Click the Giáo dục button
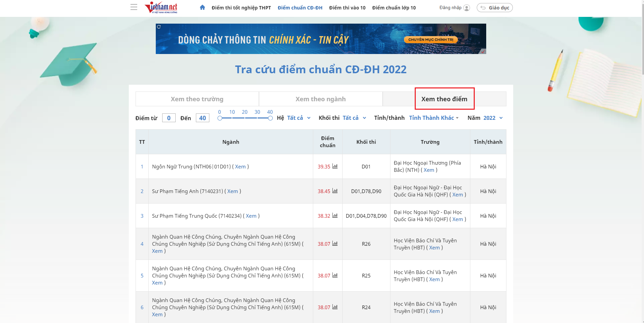This screenshot has height=323, width=644. (494, 8)
